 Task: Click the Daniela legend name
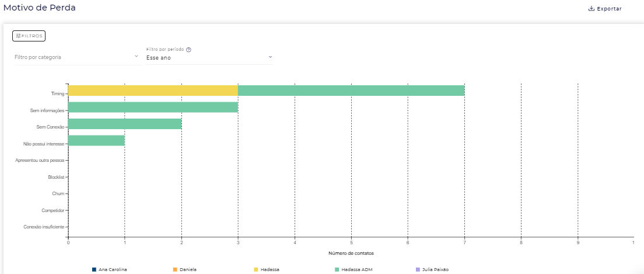[x=188, y=269]
